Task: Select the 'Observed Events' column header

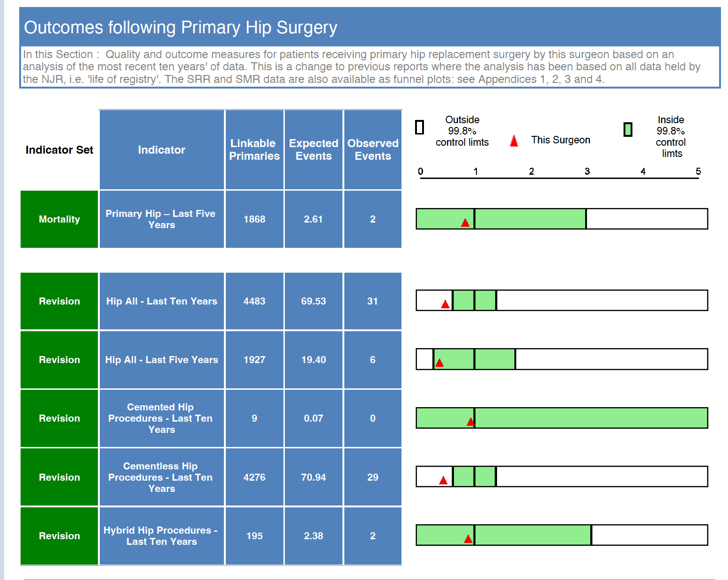Action: [x=373, y=150]
